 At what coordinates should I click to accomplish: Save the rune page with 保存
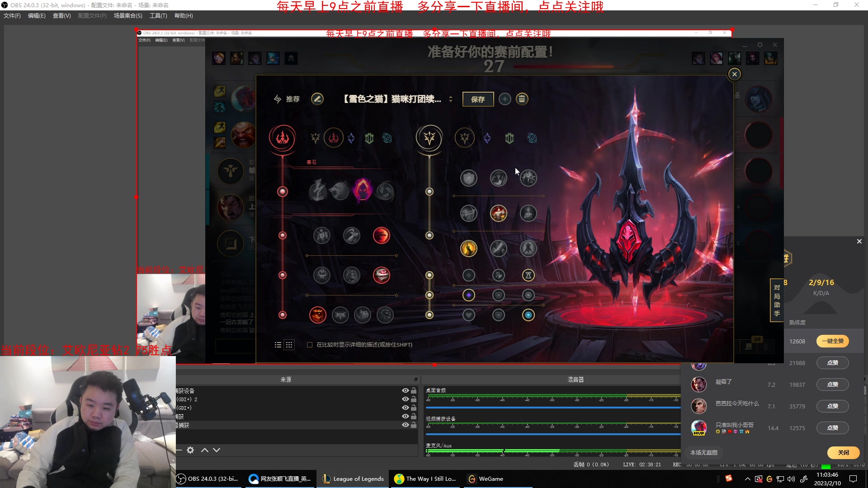(478, 99)
